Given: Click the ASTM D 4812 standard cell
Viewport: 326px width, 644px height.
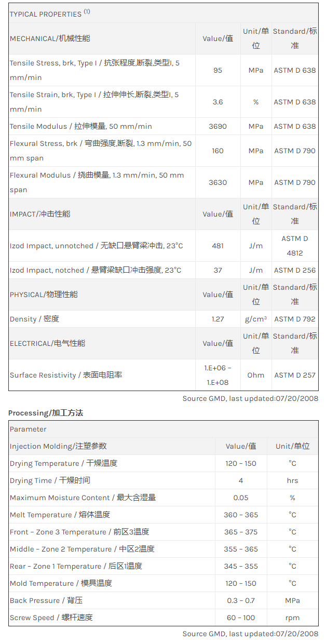Looking at the screenshot, I should [294, 246].
